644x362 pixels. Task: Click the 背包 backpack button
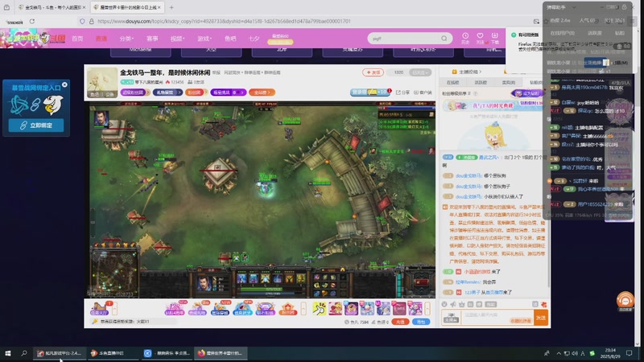click(x=421, y=322)
